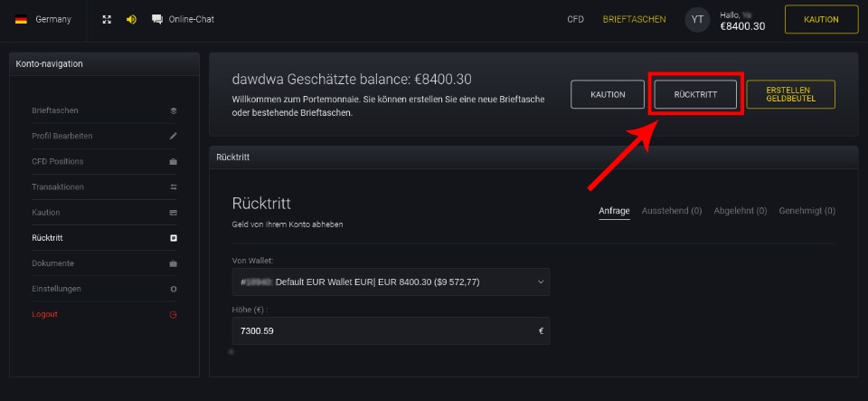Click the Höhe amount input field
Image resolution: width=868 pixels, height=401 pixels.
391,331
